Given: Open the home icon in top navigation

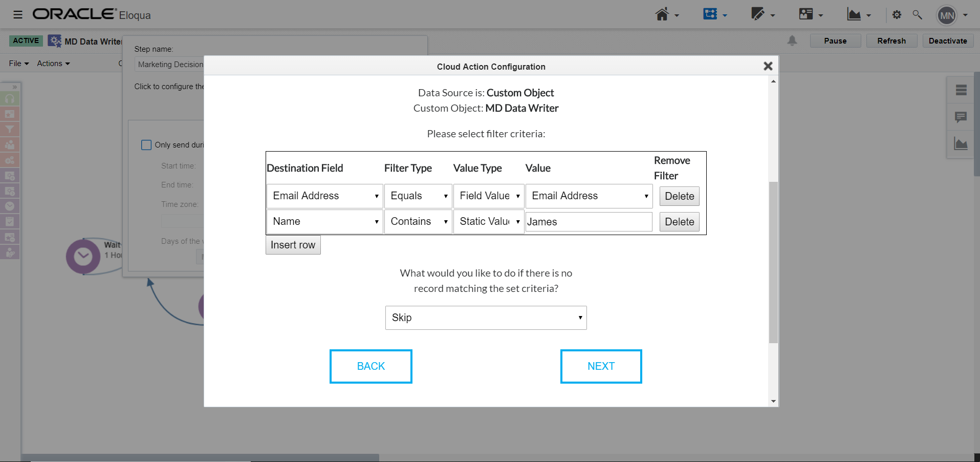Looking at the screenshot, I should [x=662, y=14].
